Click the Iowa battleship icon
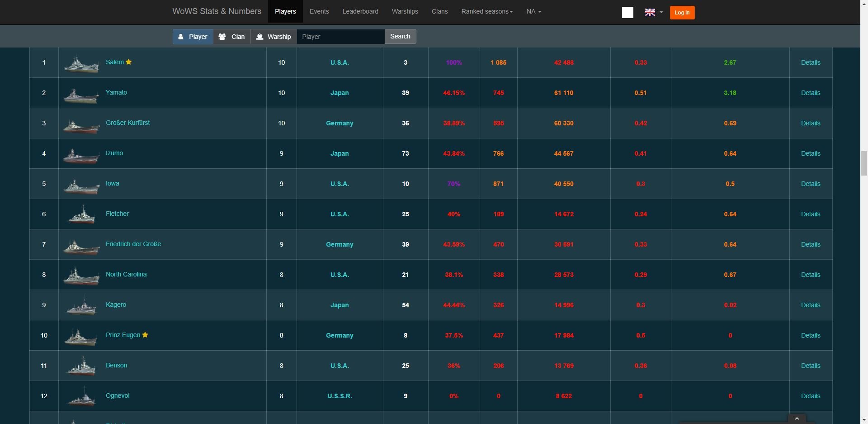The width and height of the screenshot is (868, 424). 81,186
